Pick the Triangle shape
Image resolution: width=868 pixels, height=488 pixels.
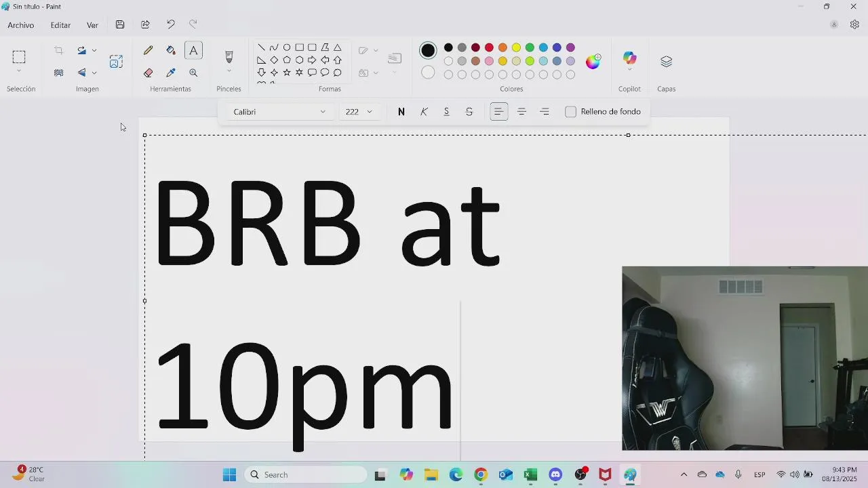pos(337,47)
